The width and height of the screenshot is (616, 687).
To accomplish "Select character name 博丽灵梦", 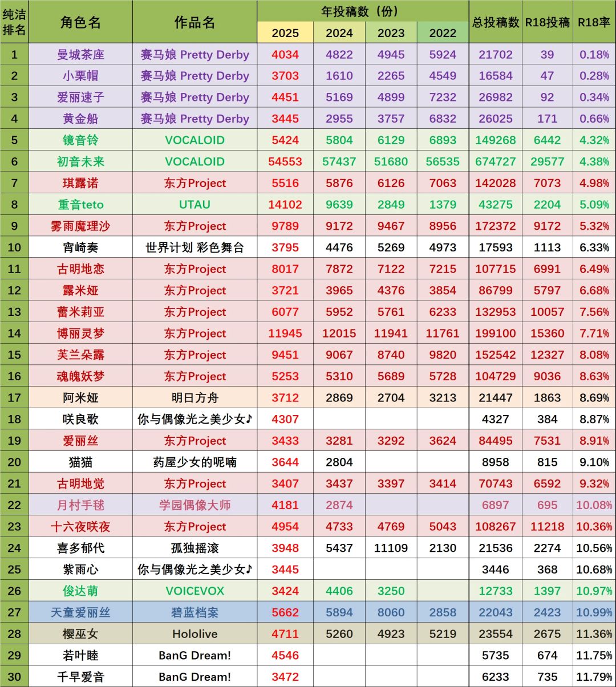I will 80,334.
